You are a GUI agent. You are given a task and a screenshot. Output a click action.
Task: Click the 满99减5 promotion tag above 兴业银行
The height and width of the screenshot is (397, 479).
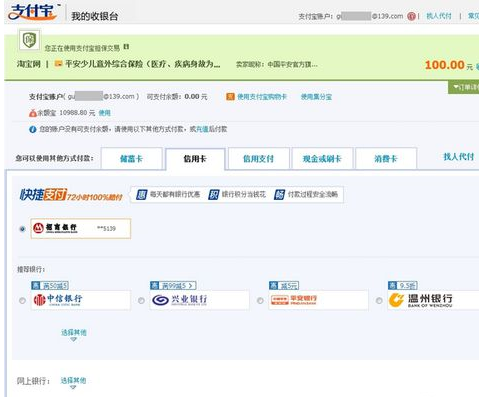pos(173,285)
